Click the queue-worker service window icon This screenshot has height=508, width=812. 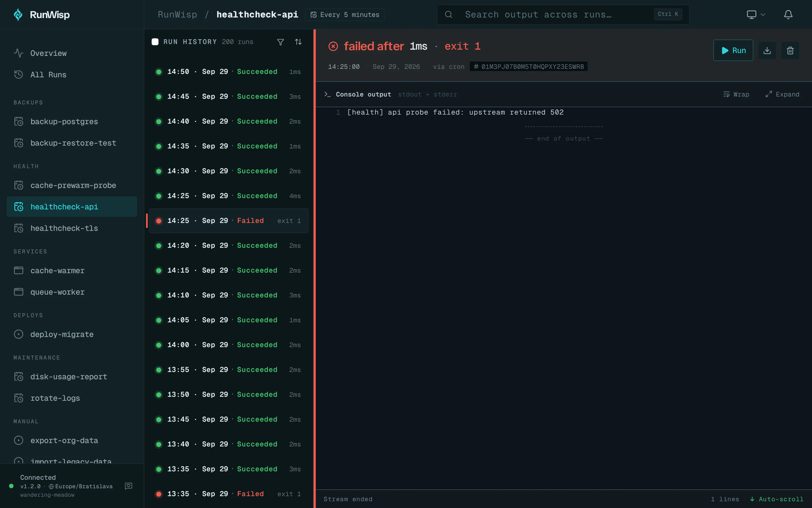(x=19, y=292)
